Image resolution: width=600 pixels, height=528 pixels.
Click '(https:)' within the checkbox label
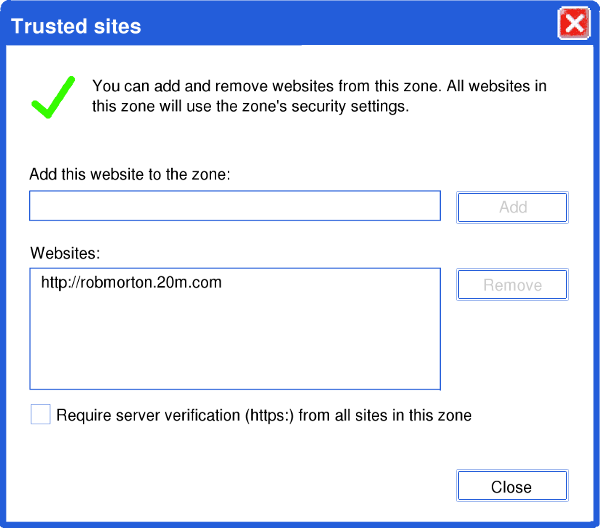pos(269,416)
